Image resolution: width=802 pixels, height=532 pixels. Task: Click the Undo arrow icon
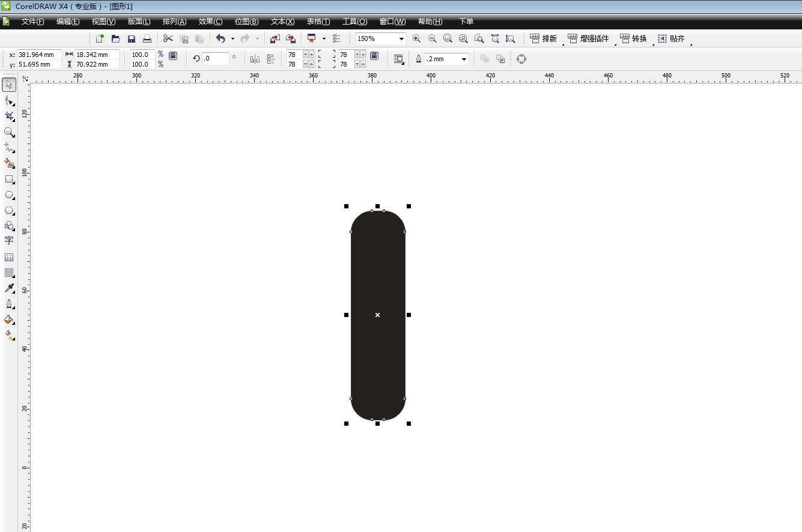click(220, 38)
